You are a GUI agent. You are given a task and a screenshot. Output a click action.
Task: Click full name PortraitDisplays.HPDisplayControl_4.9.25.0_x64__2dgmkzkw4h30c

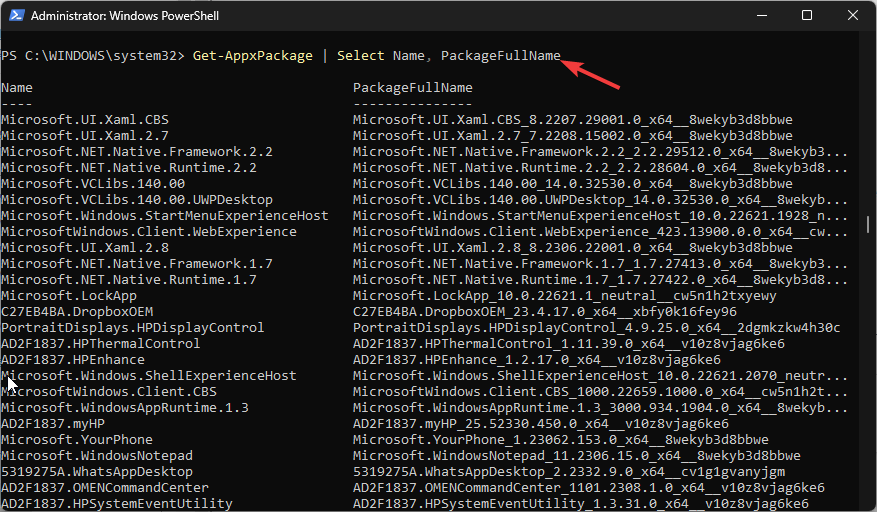(x=597, y=328)
